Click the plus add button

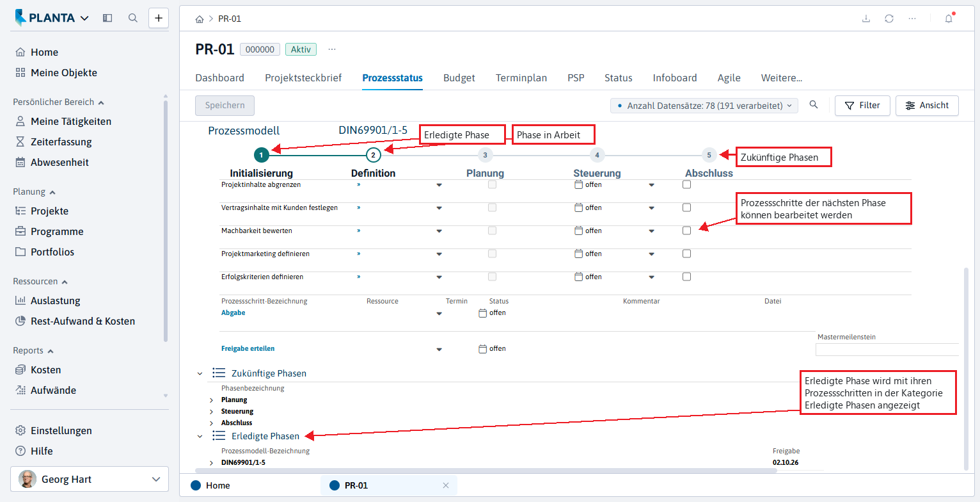(x=159, y=18)
